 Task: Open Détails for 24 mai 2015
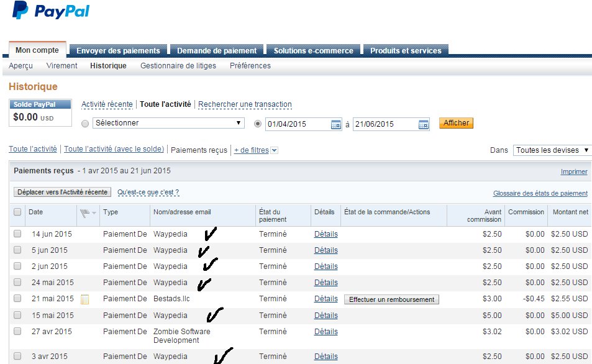pyautogui.click(x=326, y=283)
